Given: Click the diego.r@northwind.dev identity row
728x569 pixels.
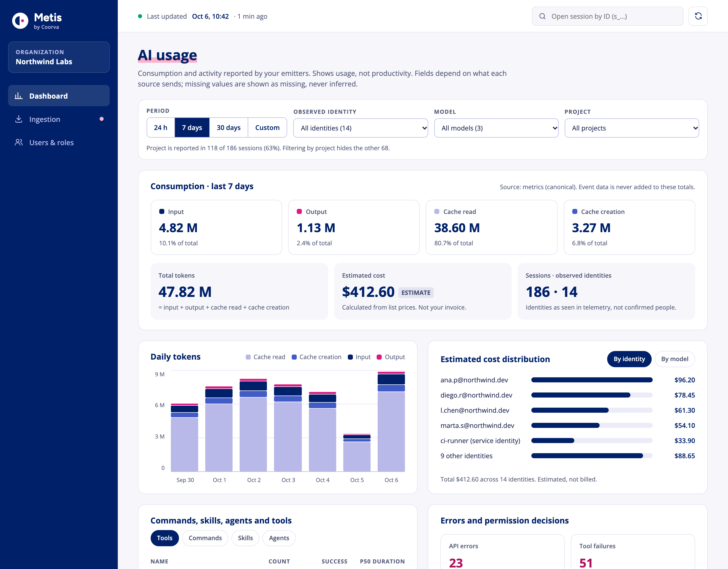Looking at the screenshot, I should (x=568, y=395).
